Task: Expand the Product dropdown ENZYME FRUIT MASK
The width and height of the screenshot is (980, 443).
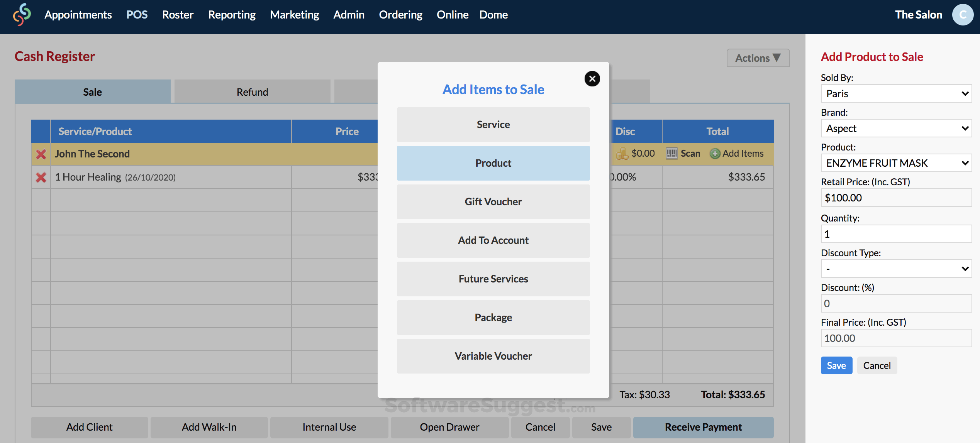Action: [x=896, y=163]
